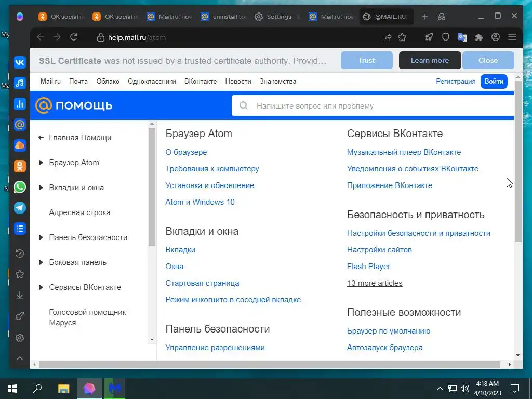Click Новости in top navigation

238,82
